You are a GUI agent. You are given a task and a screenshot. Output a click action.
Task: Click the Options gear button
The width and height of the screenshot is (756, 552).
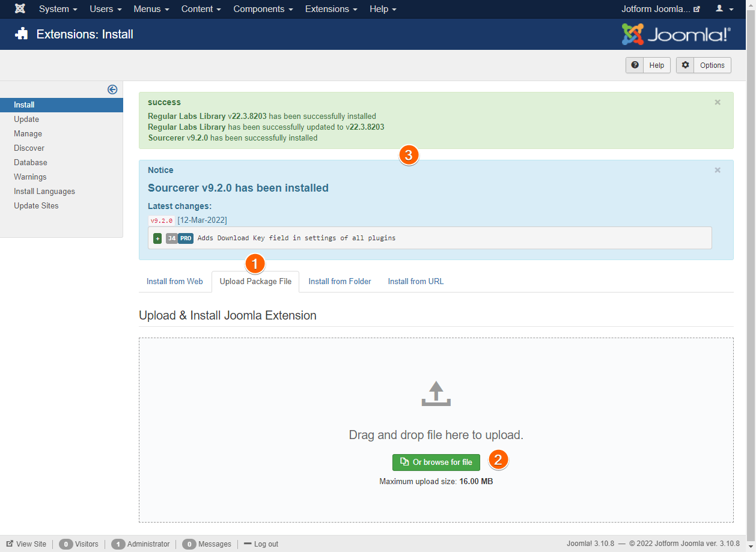[704, 65]
